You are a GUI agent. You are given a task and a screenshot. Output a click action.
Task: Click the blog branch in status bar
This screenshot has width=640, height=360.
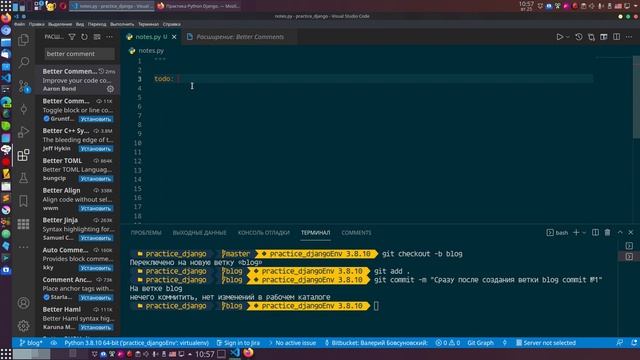pyautogui.click(x=31, y=343)
